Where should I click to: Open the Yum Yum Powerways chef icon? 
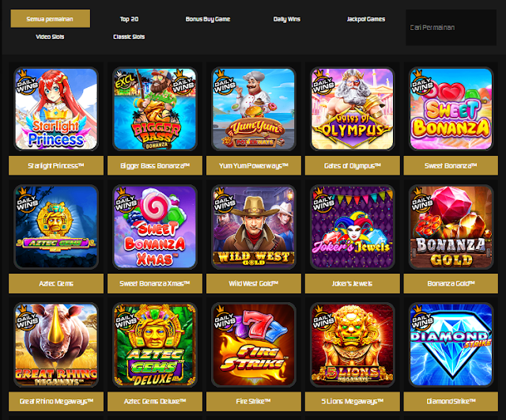click(x=254, y=109)
